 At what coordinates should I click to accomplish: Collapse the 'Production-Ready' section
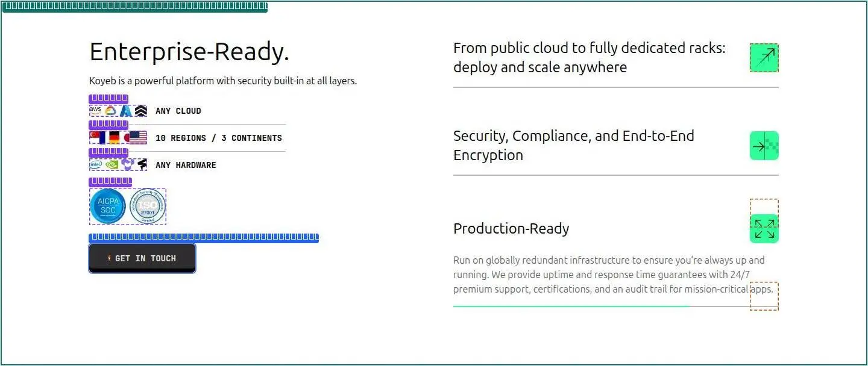point(616,229)
